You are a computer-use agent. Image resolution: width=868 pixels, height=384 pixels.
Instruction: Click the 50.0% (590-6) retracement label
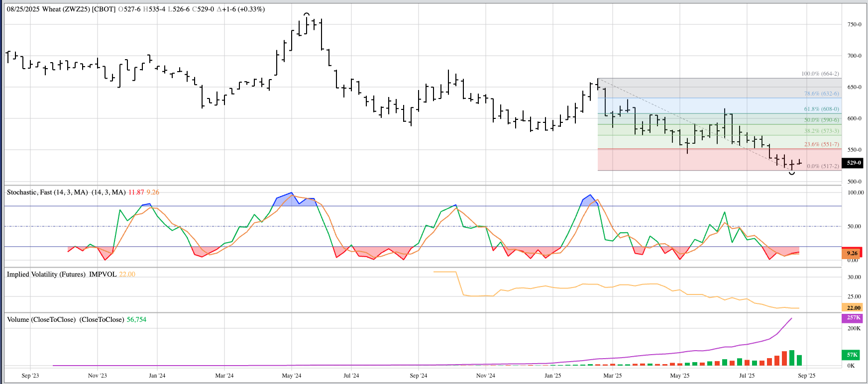(821, 120)
